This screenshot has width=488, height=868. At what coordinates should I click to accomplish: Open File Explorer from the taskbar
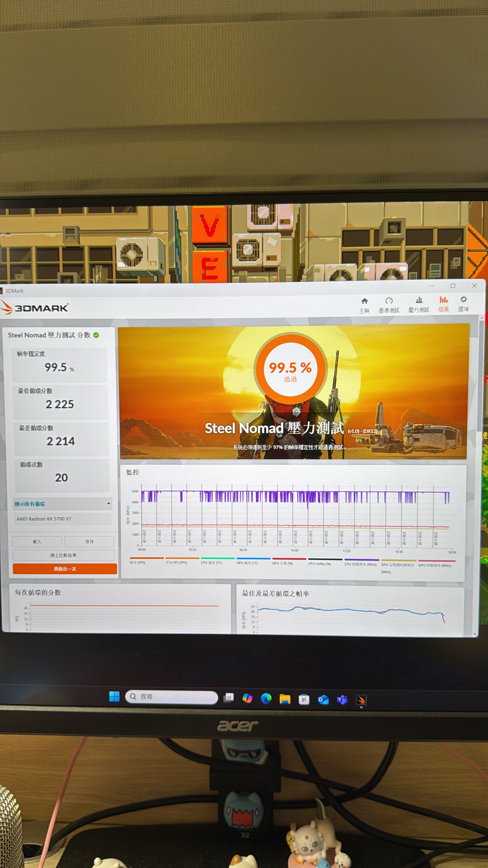pyautogui.click(x=285, y=699)
